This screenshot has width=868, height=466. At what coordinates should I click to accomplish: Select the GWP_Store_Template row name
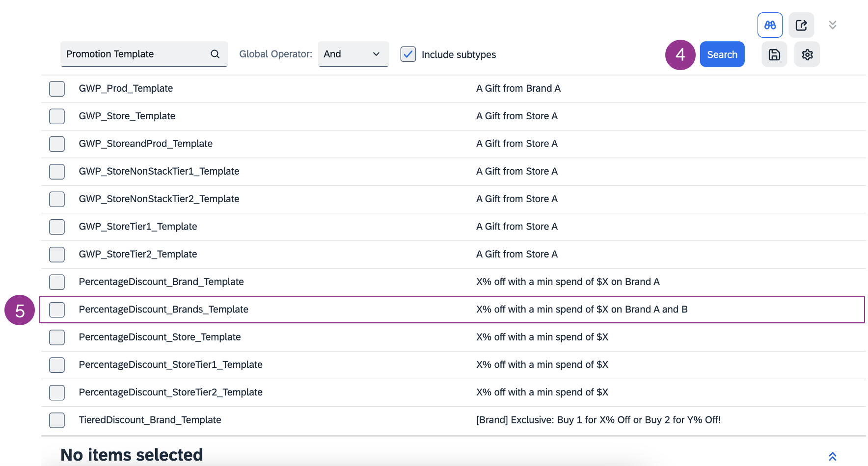(127, 116)
